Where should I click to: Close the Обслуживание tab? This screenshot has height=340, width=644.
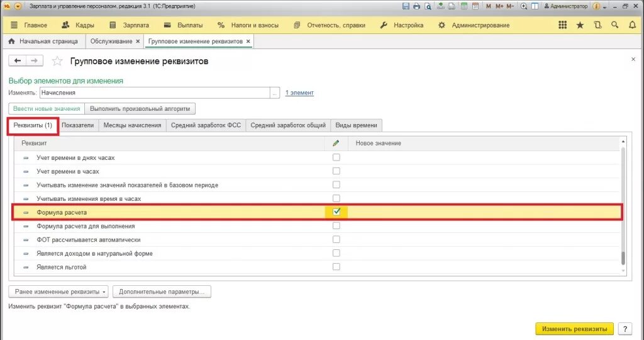click(138, 42)
